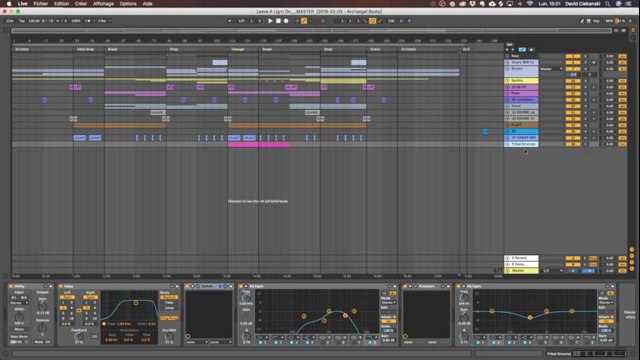The height and width of the screenshot is (360, 640).
Task: Toggle the arrangement Loop switch
Action: [x=372, y=21]
